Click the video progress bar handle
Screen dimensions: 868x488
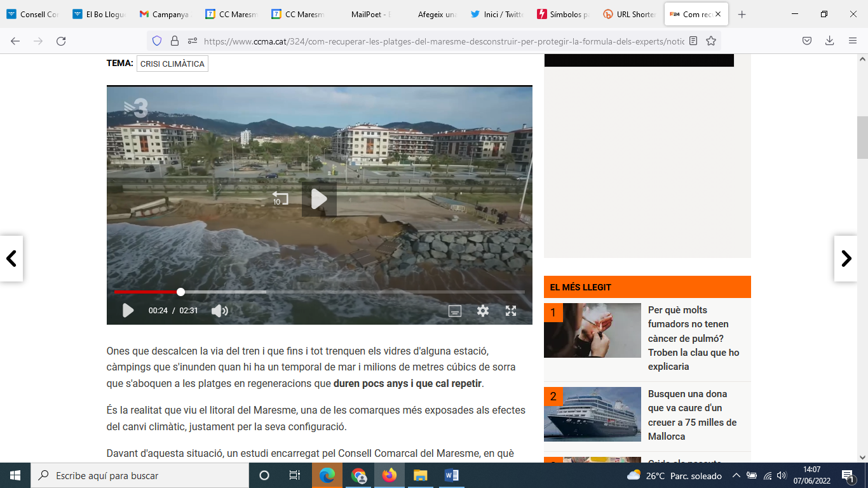click(180, 292)
